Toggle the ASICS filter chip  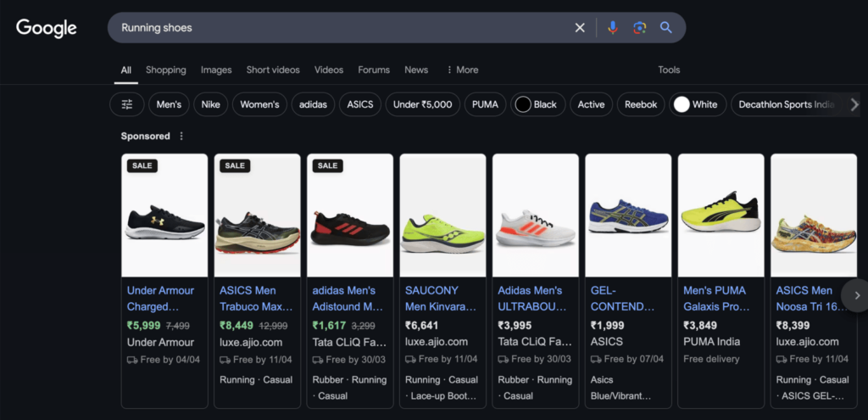point(359,104)
